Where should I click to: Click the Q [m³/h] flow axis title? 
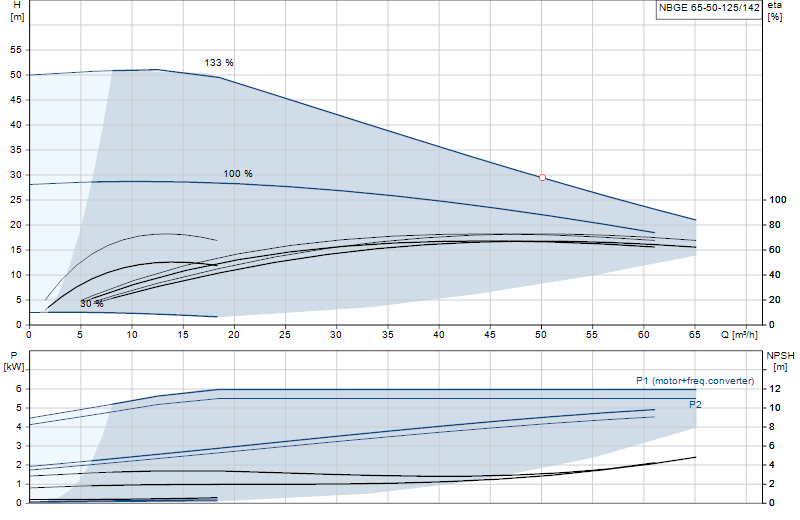coord(739,335)
